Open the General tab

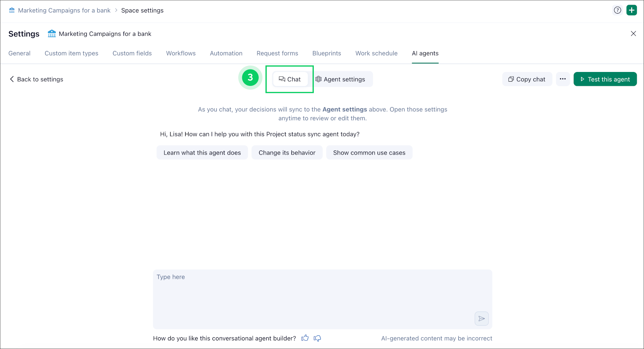tap(19, 53)
